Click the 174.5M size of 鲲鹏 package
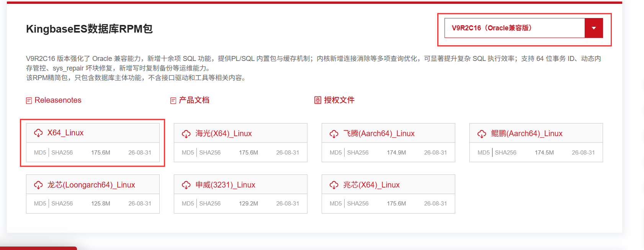Screen dimensions: 644x250 544,153
